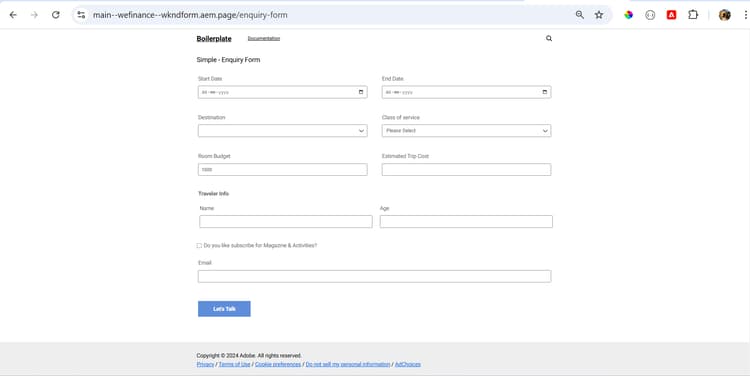Image resolution: width=750 pixels, height=376 pixels.
Task: Open the Terms of Use link
Action: point(234,365)
